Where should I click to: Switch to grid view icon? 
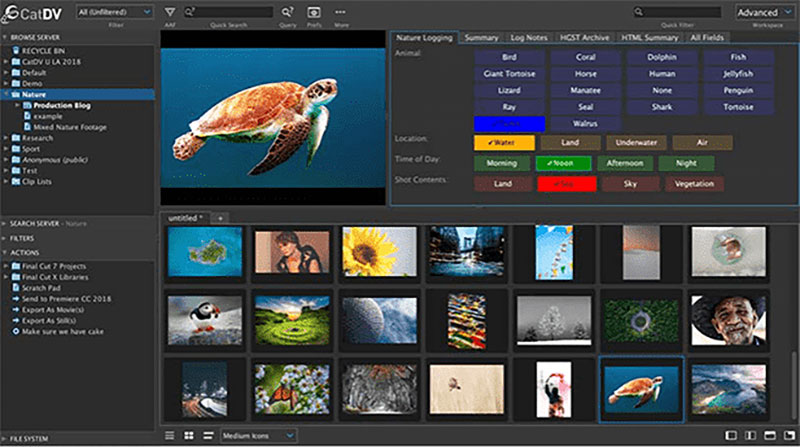tap(188, 436)
